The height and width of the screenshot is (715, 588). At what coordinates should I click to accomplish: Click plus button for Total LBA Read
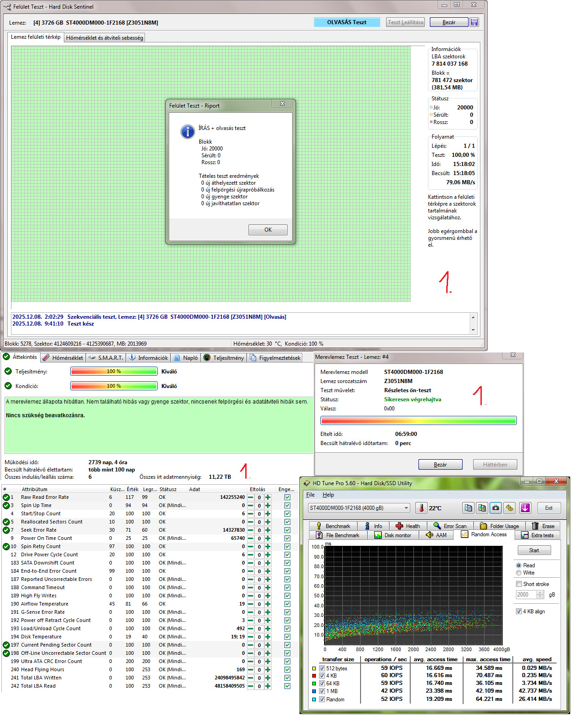tap(268, 686)
